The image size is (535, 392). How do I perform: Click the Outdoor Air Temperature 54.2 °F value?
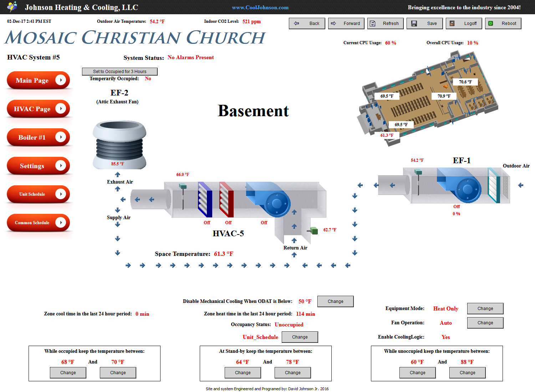(x=157, y=21)
